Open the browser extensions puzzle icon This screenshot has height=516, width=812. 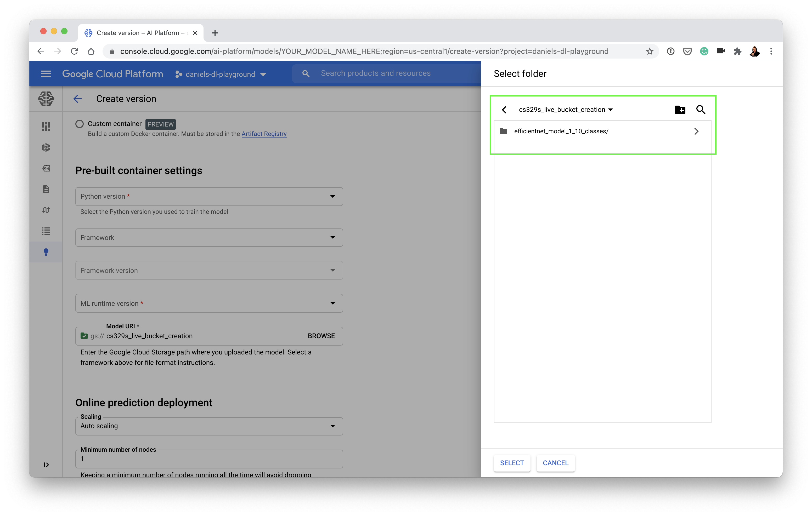click(x=738, y=51)
